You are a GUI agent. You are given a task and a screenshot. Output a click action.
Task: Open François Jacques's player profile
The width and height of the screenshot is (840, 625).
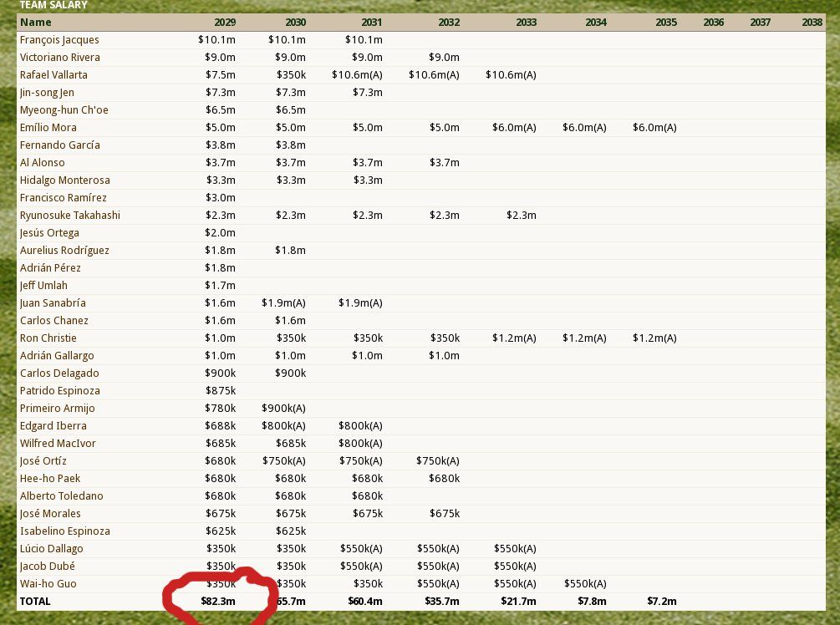(x=59, y=39)
